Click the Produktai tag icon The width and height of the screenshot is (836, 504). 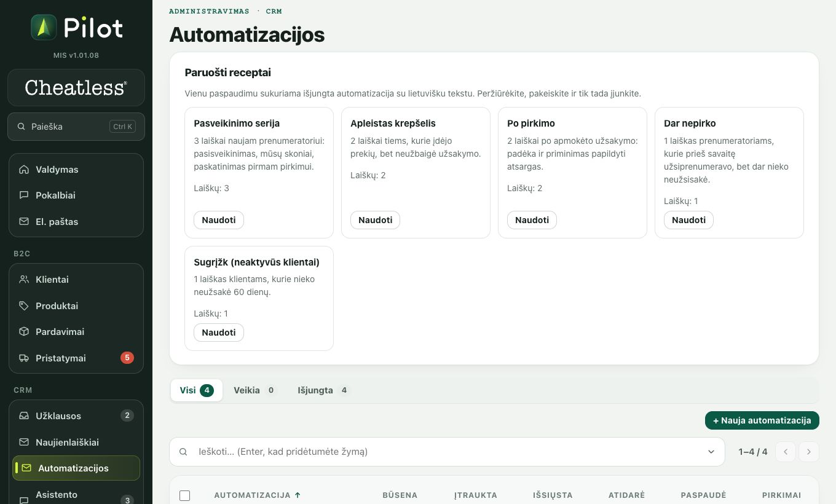point(24,306)
